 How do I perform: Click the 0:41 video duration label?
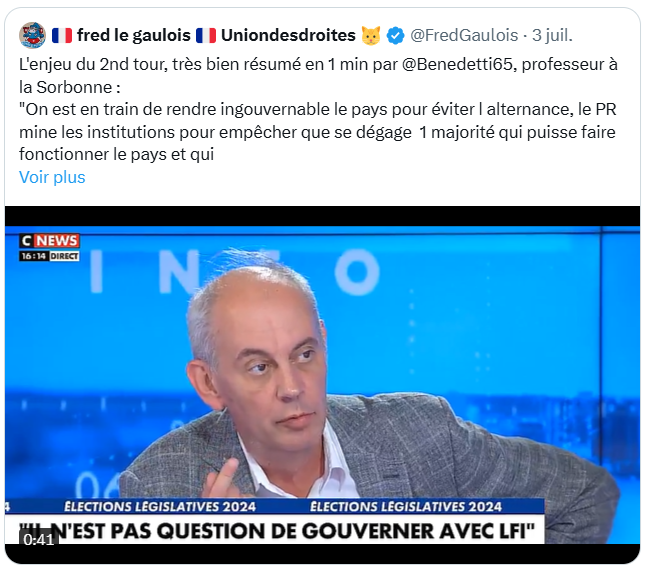(38, 540)
